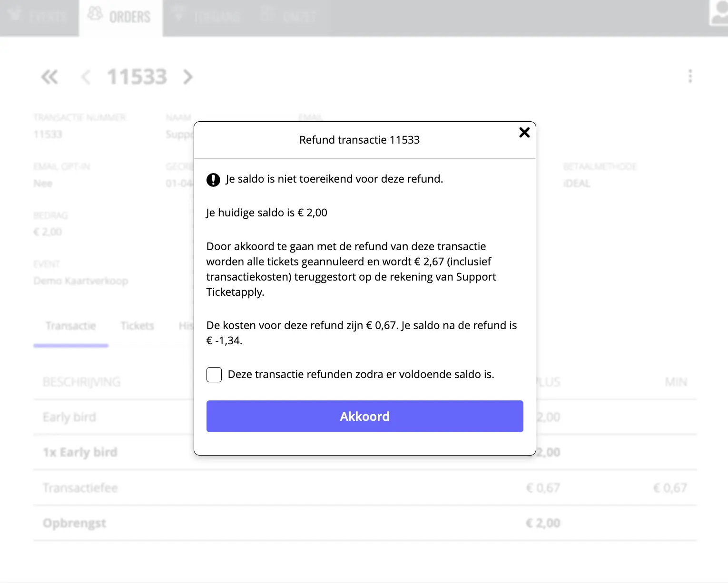Click the Early bird row
Screen dimensions: 728x583
69,418
